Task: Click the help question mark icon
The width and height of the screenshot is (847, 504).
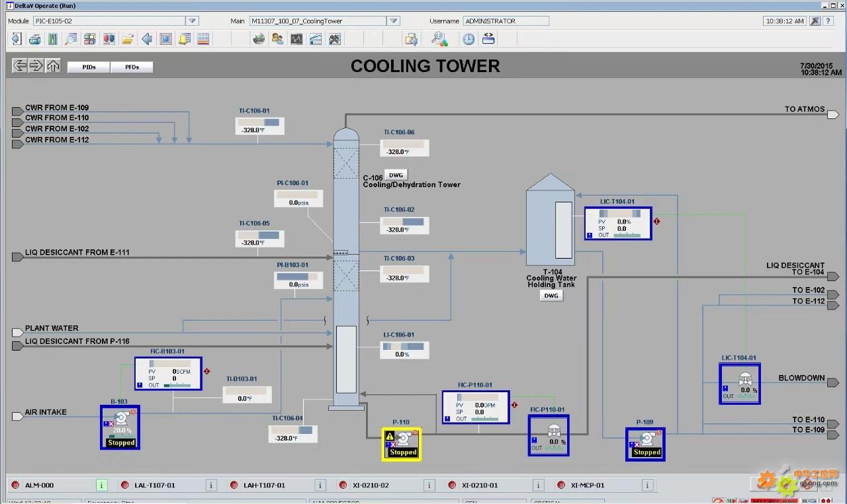Action: coord(828,21)
